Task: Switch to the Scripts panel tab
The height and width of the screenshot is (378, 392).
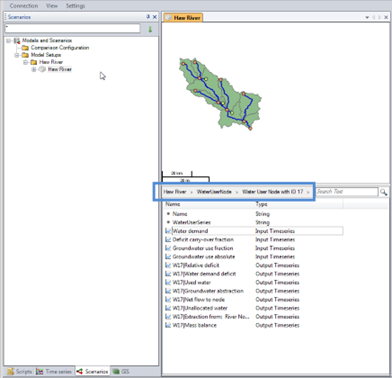Action: tap(20, 371)
